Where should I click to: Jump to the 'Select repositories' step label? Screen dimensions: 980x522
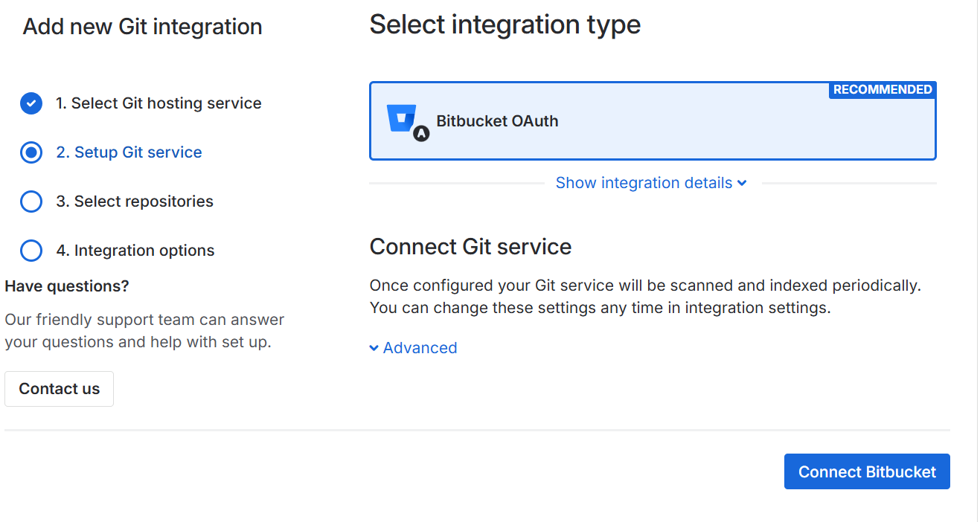(x=135, y=202)
